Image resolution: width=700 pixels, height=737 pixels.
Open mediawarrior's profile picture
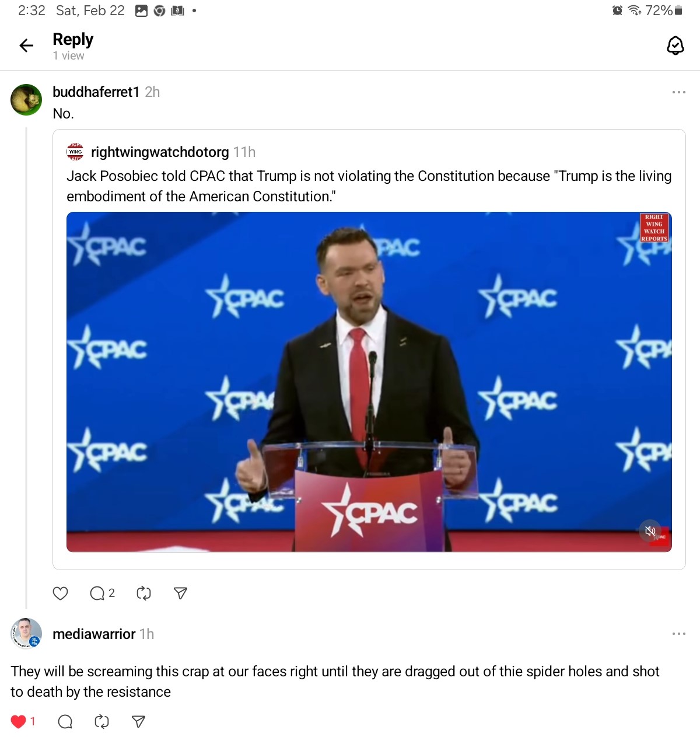click(26, 633)
